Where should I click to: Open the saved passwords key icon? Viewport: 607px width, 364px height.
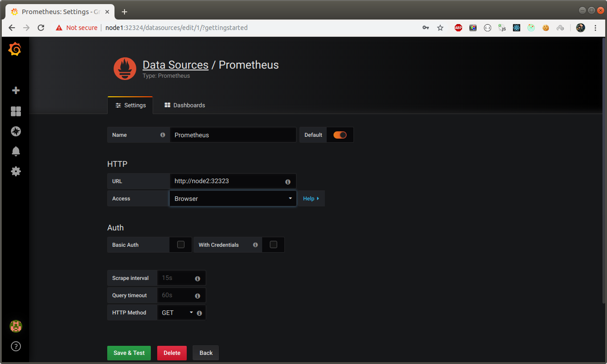point(426,28)
